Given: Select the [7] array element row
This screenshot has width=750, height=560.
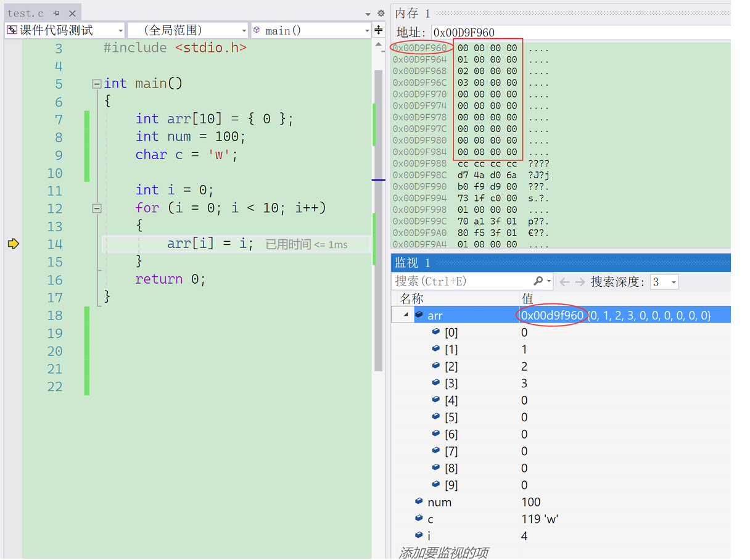Looking at the screenshot, I should (x=561, y=451).
